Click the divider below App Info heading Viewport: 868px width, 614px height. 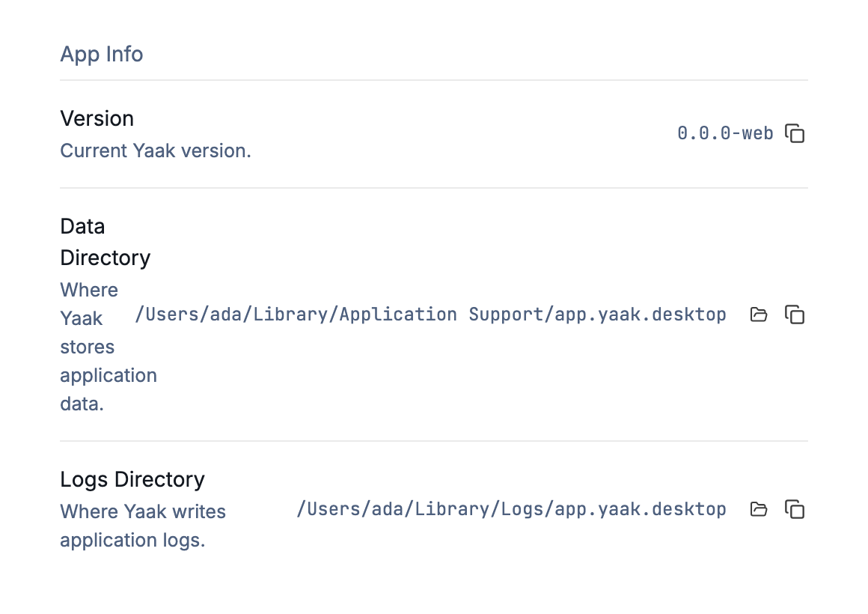(434, 80)
